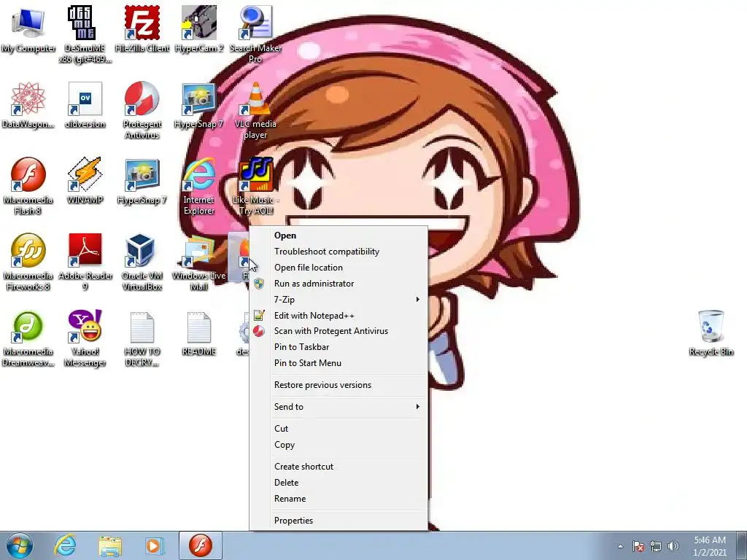Image resolution: width=747 pixels, height=560 pixels.
Task: Choose Pin to Taskbar
Action: [338, 347]
